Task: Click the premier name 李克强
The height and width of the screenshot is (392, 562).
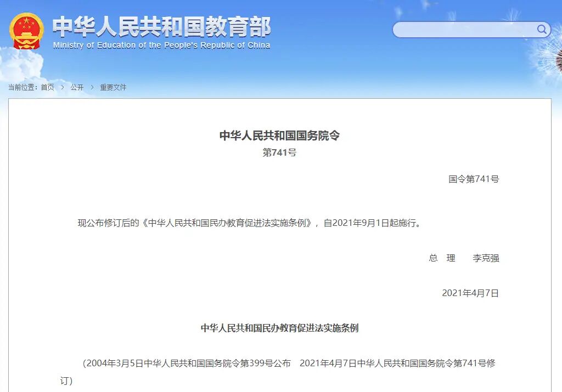Action: [x=486, y=258]
